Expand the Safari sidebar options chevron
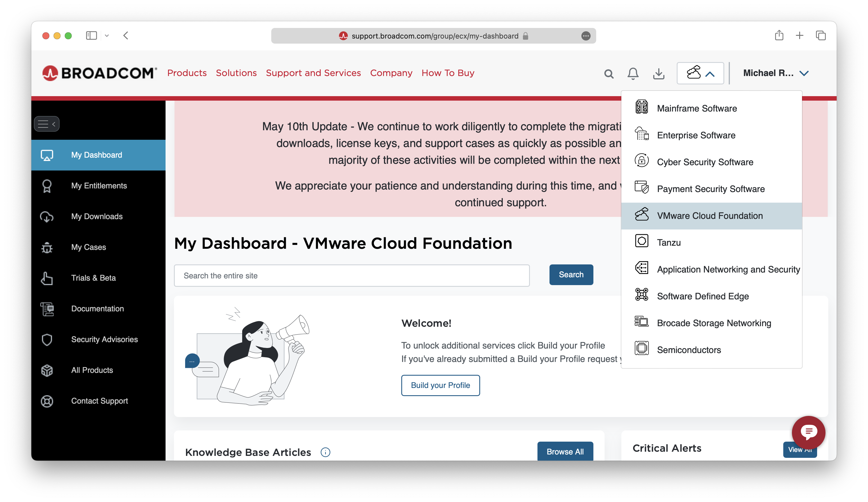 click(x=107, y=36)
